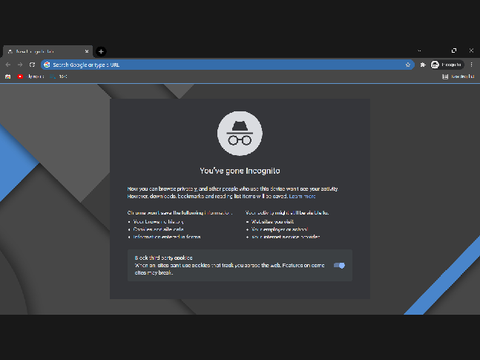This screenshot has width=480, height=360.
Task: Click 'Websites you visit' list item
Action: point(272,222)
